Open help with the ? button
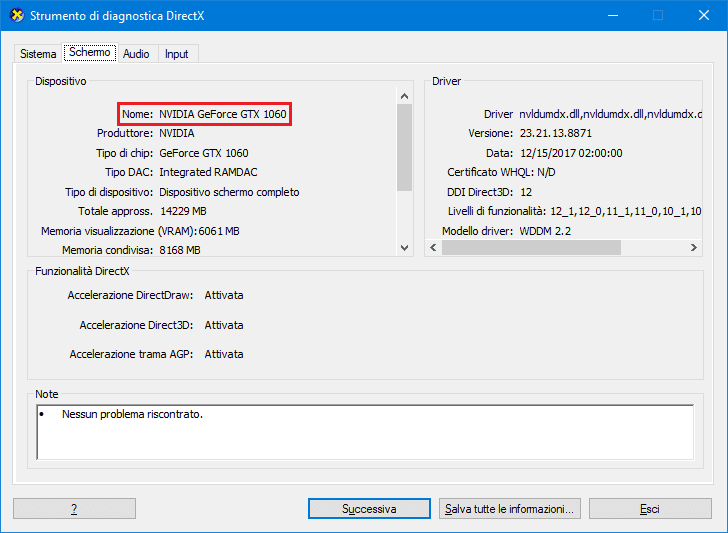This screenshot has width=728, height=533. tap(74, 509)
